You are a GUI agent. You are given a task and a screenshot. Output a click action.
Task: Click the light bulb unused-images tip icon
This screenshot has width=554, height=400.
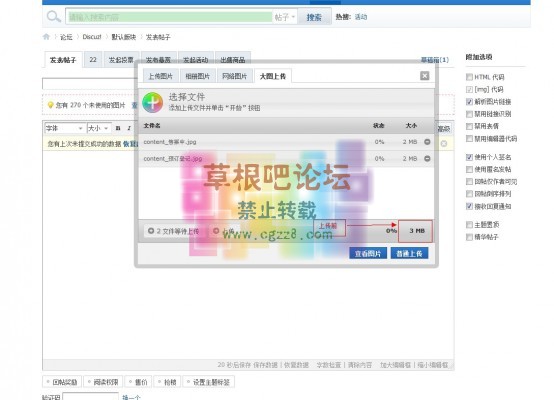coord(51,105)
